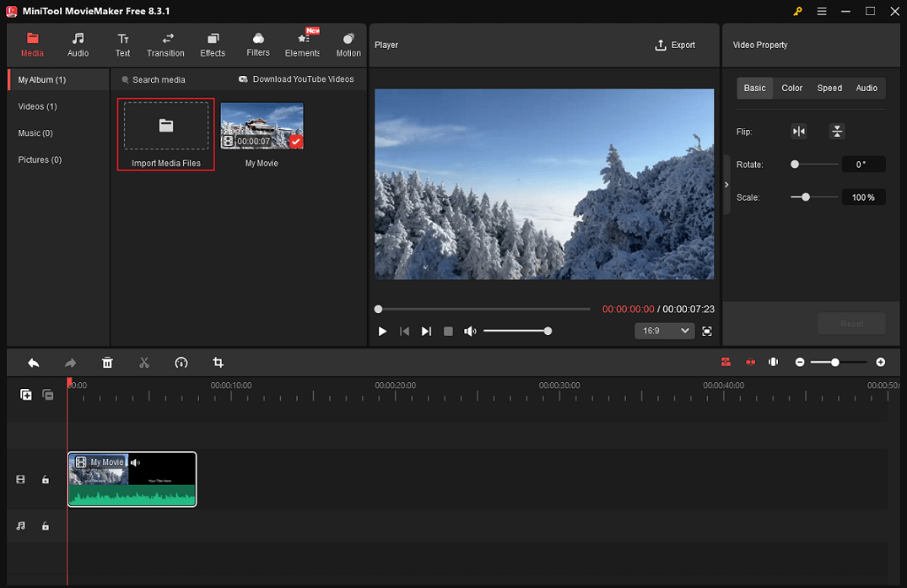Split the clip using the scissors tool
907x588 pixels.
click(144, 362)
